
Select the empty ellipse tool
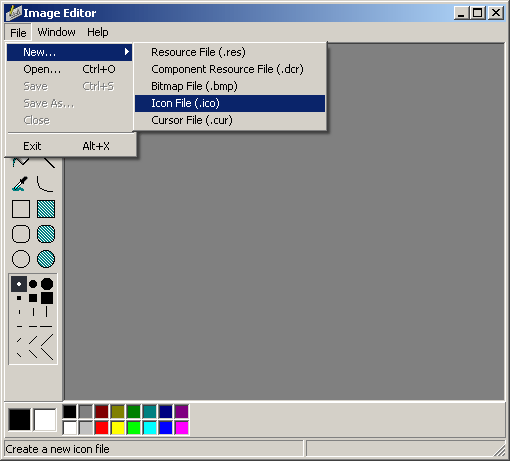[x=21, y=259]
